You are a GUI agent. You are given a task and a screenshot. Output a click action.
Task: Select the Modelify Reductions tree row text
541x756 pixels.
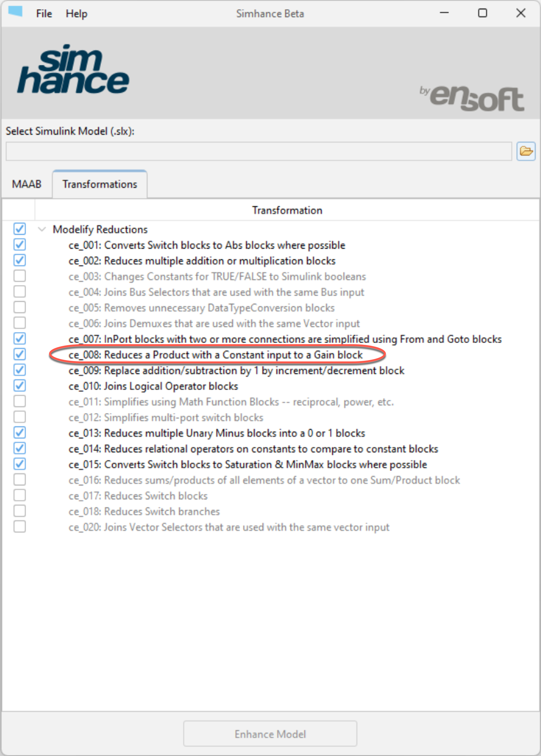[x=100, y=229]
